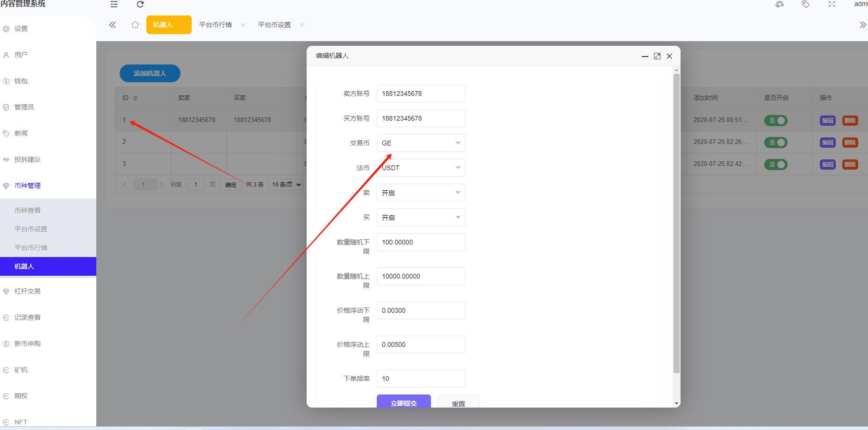Turn off 是否开启 for robot ID 3
The height and width of the screenshot is (430, 868).
pyautogui.click(x=775, y=164)
